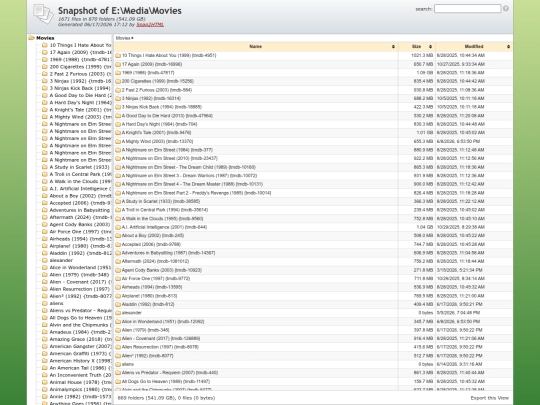Open A Nightmare on Elm Street (2010) in list
This screenshot has width=540, height=405.
pyautogui.click(x=170, y=158)
